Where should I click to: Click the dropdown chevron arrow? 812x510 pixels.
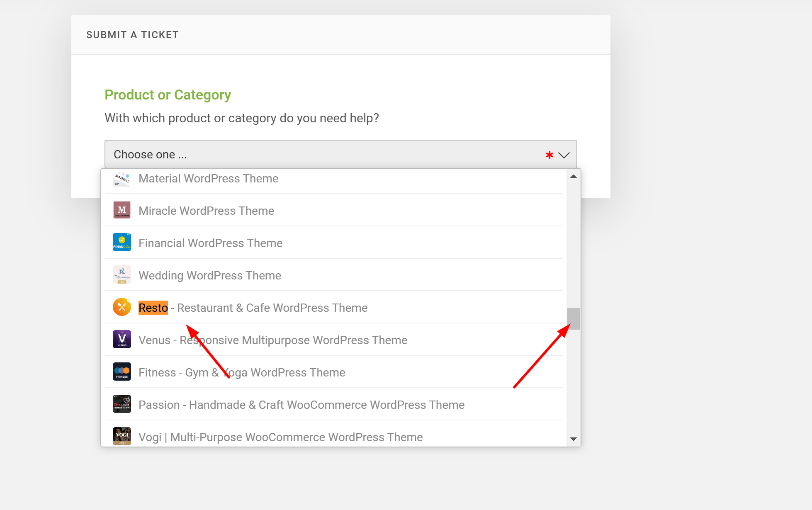pos(564,155)
